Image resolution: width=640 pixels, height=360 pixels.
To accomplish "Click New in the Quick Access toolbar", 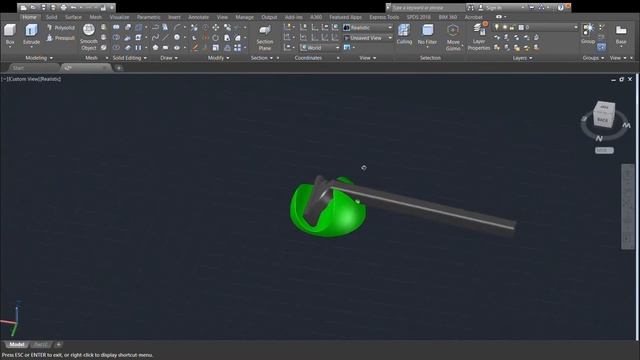I will pos(24,7).
